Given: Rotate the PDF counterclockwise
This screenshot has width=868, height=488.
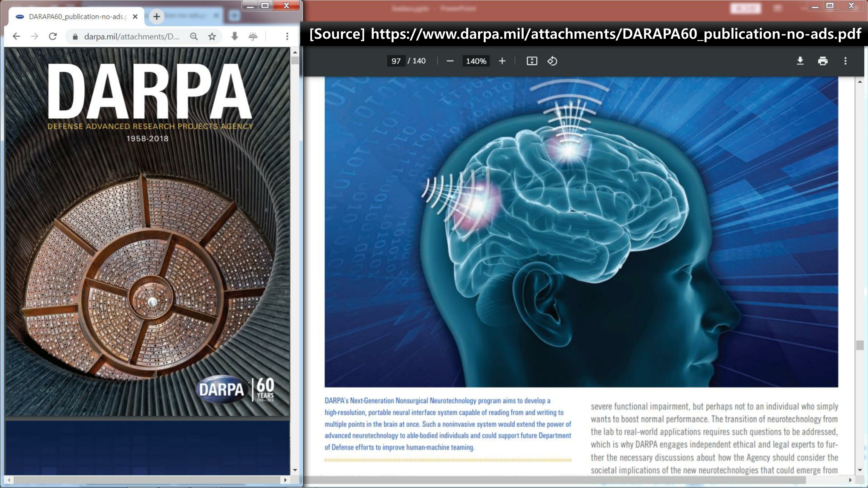Looking at the screenshot, I should pyautogui.click(x=552, y=61).
